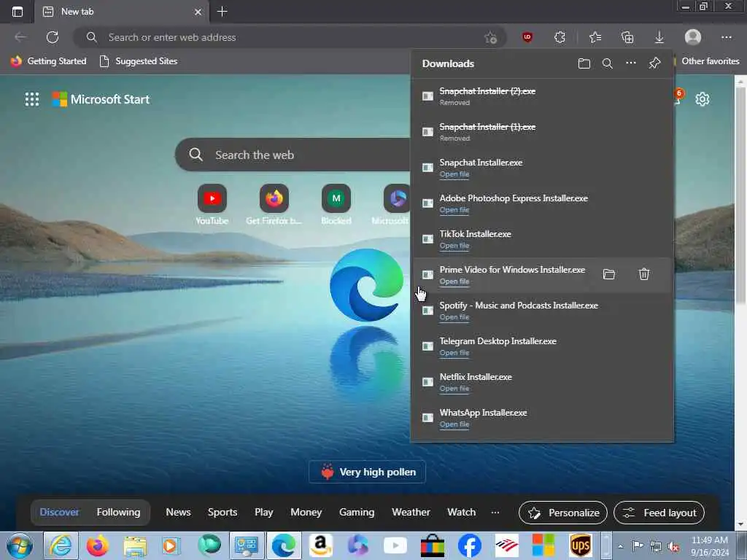Open the Favorites star toolbar icon
This screenshot has width=747, height=560.
(595, 37)
